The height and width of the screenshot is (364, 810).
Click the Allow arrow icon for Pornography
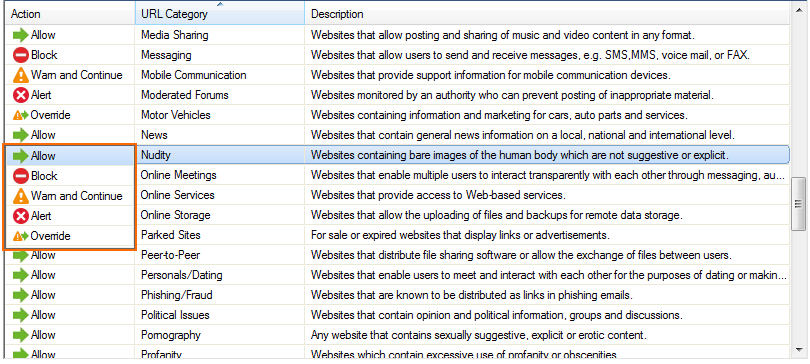tap(21, 335)
